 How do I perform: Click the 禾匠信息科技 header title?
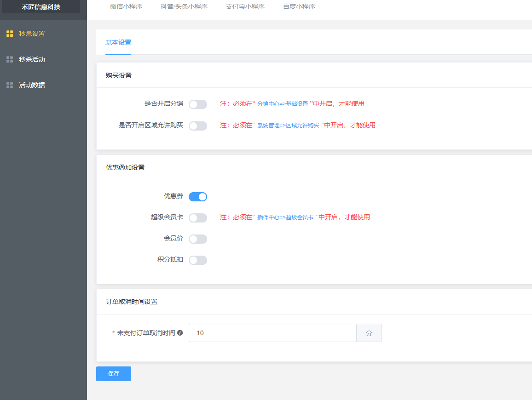click(41, 7)
